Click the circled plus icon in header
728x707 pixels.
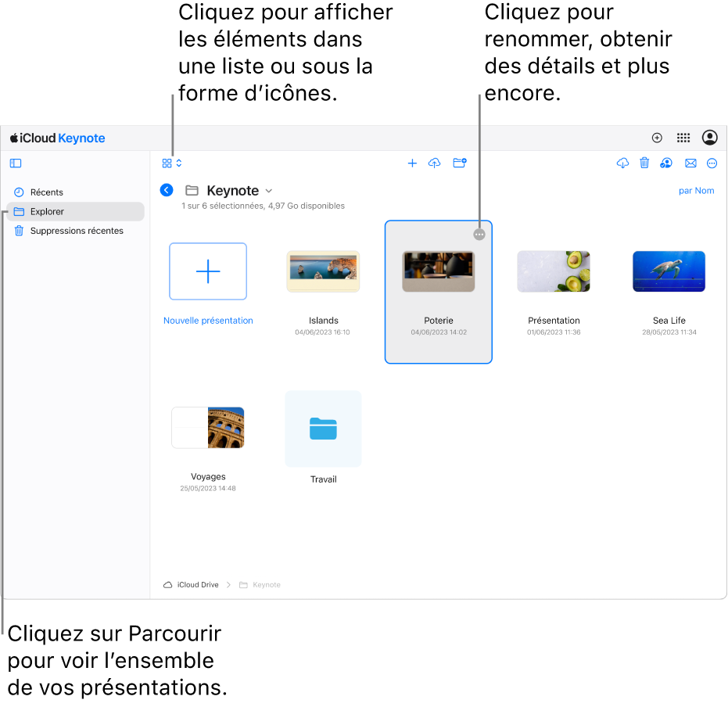pyautogui.click(x=657, y=138)
